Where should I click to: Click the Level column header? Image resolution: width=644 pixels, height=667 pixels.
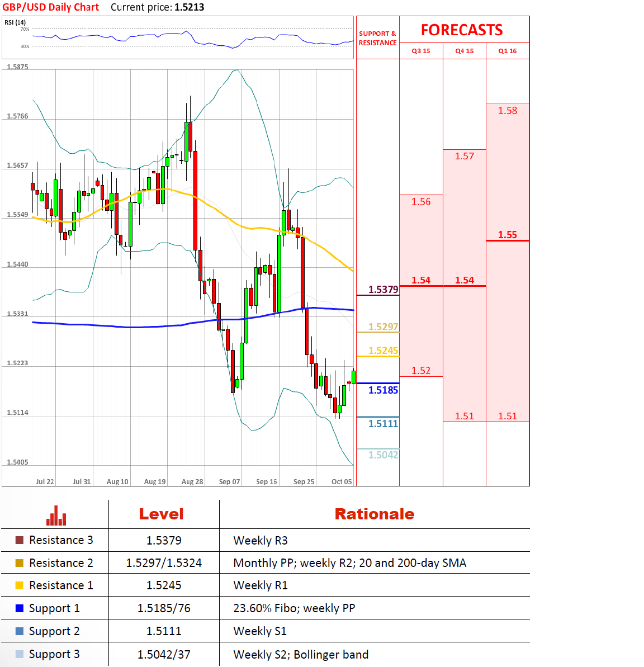click(x=161, y=514)
